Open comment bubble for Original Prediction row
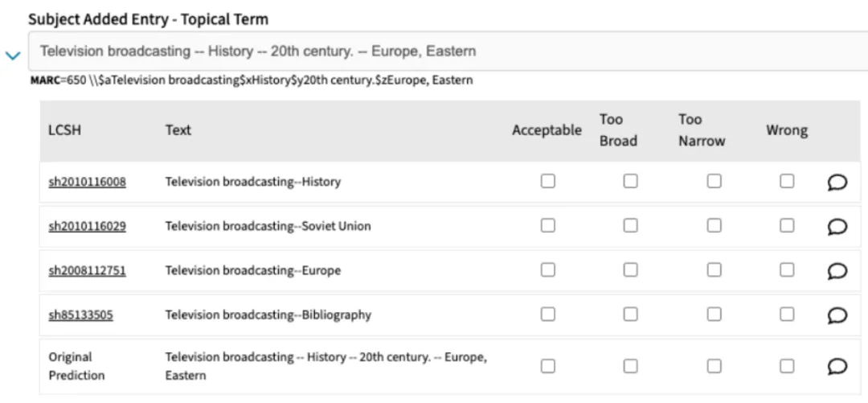 [837, 366]
